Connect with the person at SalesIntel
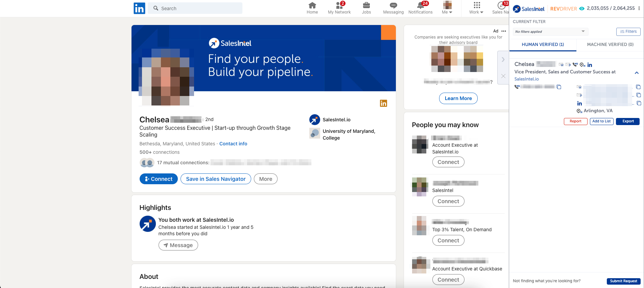644x288 pixels. [x=448, y=201]
